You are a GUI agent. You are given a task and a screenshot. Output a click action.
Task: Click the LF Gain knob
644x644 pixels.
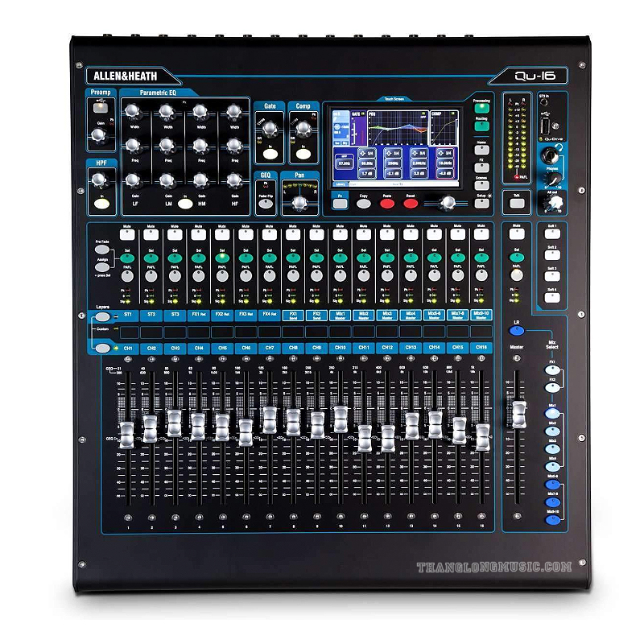[133, 180]
